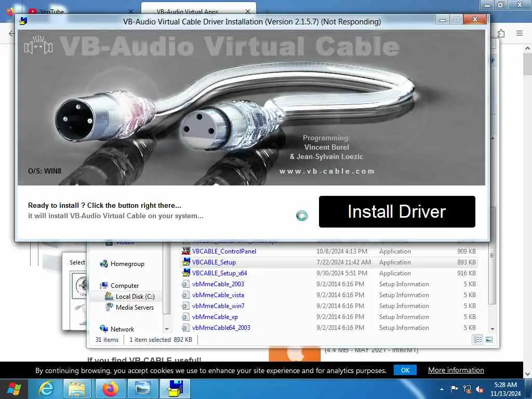
Task: Click the browser page scrollbar up arrow
Action: tap(528, 48)
